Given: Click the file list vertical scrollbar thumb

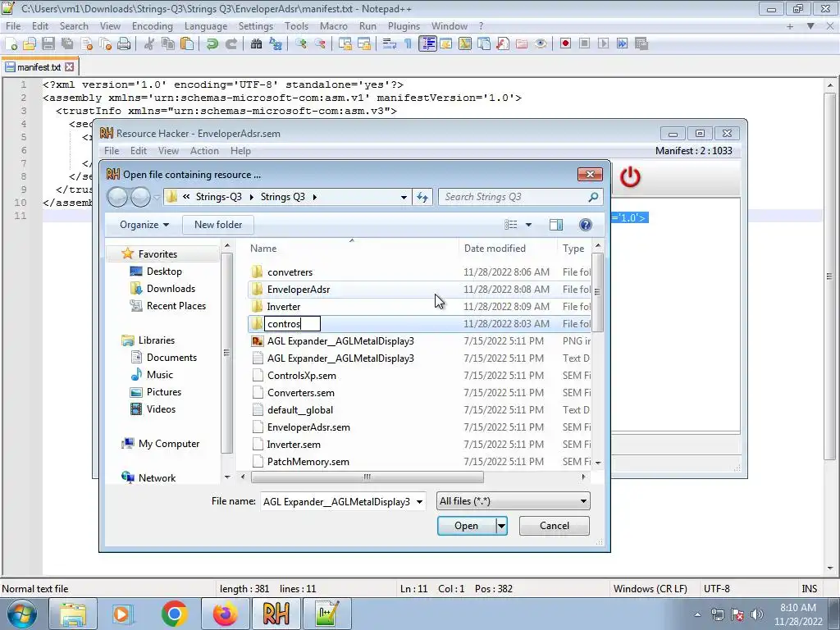Looking at the screenshot, I should click(597, 292).
